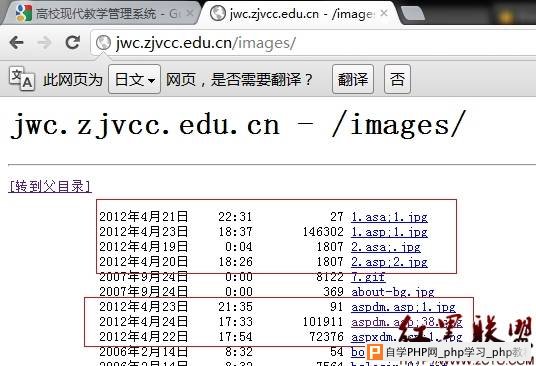
Task: Reload the page with the refresh icon
Action: [72, 42]
